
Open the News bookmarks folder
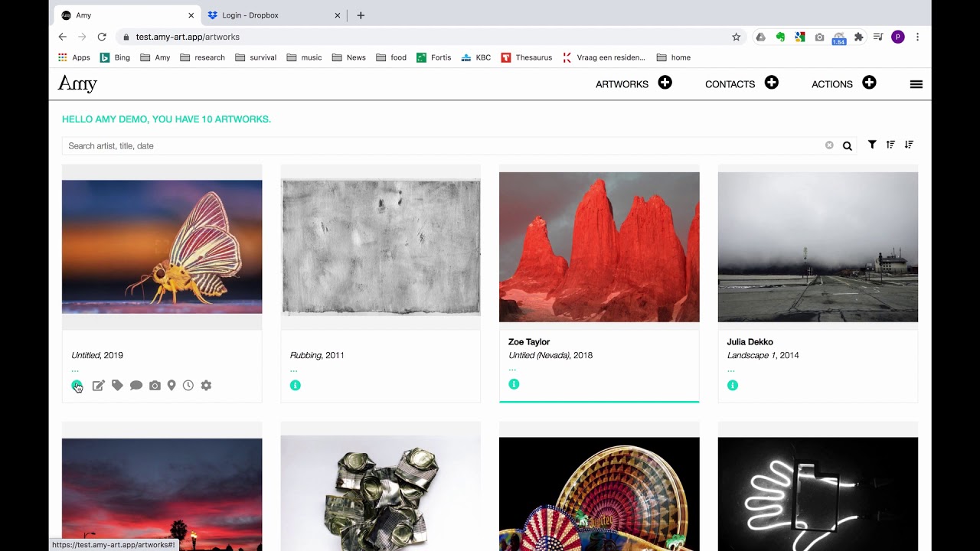(348, 57)
